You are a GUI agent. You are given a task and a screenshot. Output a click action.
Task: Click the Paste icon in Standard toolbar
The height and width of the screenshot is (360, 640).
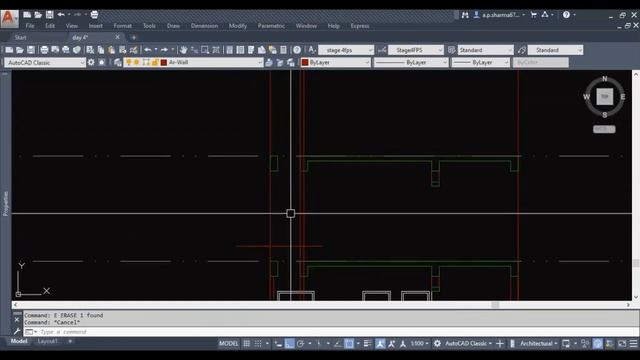[x=111, y=50]
